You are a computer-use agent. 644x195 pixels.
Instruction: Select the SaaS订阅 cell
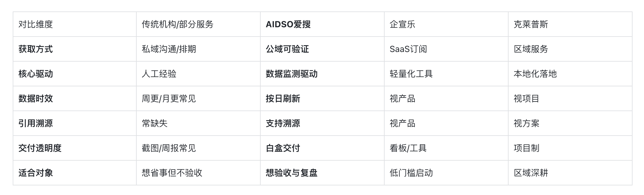coord(446,49)
